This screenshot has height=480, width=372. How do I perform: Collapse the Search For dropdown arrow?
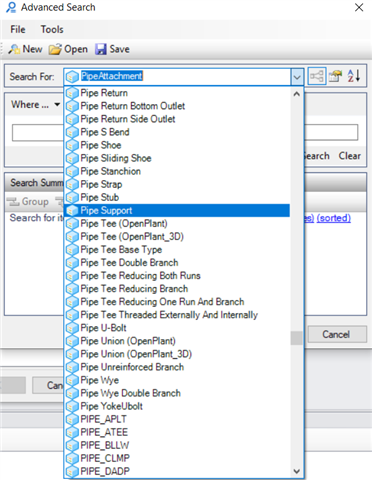tap(297, 77)
